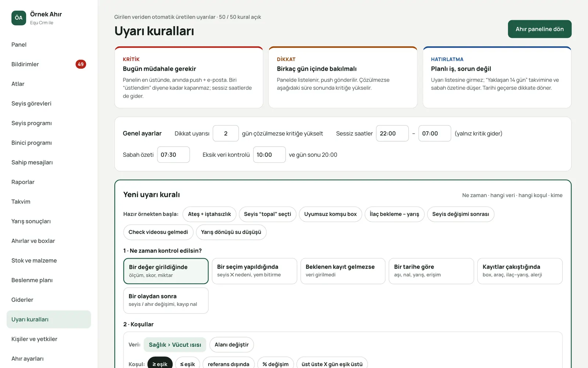Viewport: 588px width, 368px height.
Task: Open Bildirimler in the sidebar
Action: pyautogui.click(x=49, y=64)
